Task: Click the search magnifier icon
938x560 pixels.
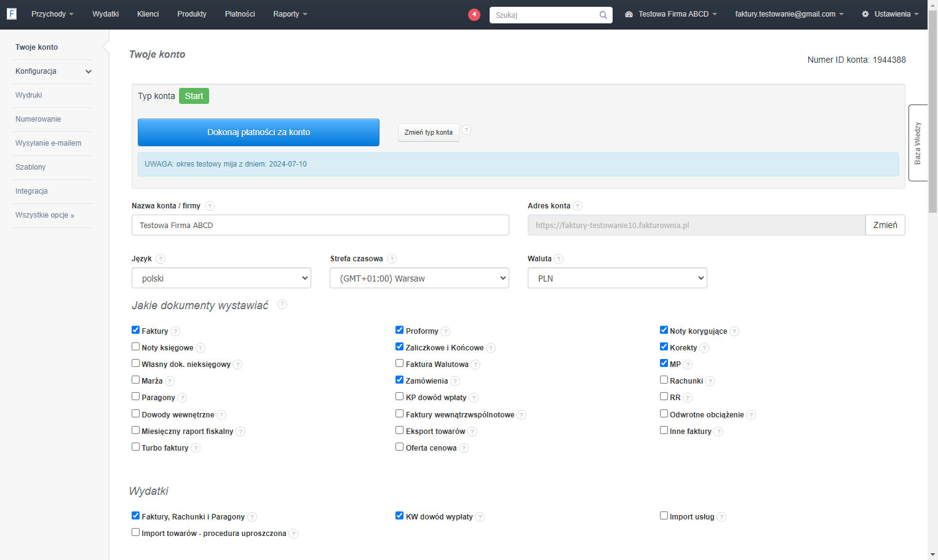Action: click(x=603, y=15)
